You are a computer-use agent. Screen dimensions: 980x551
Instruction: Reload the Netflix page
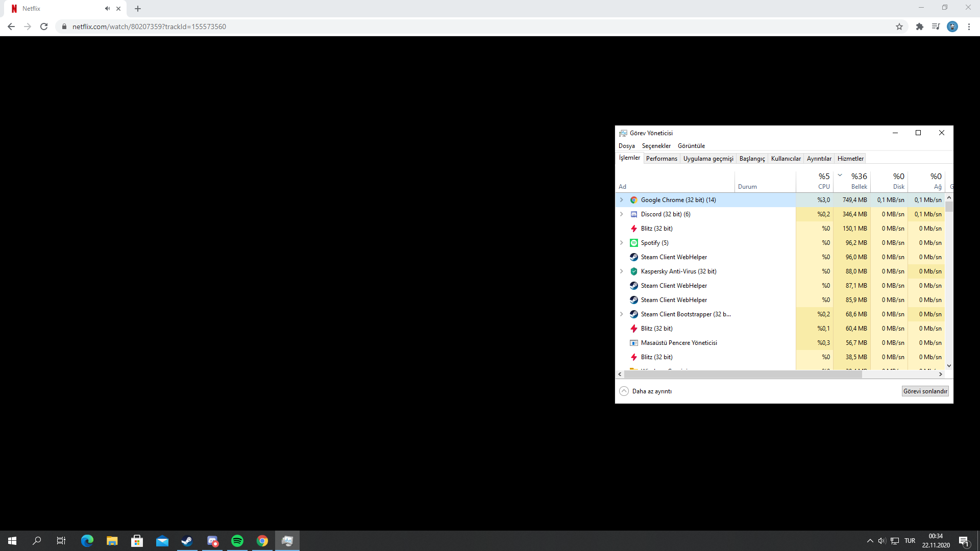pyautogui.click(x=44, y=27)
